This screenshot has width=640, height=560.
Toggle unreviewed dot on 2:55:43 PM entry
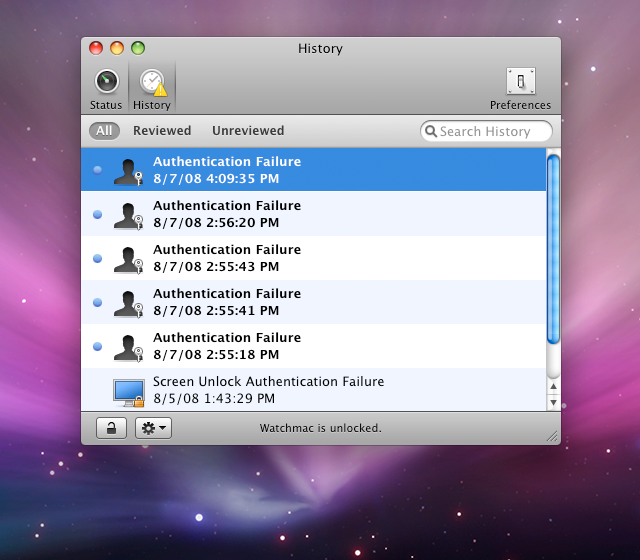point(97,258)
